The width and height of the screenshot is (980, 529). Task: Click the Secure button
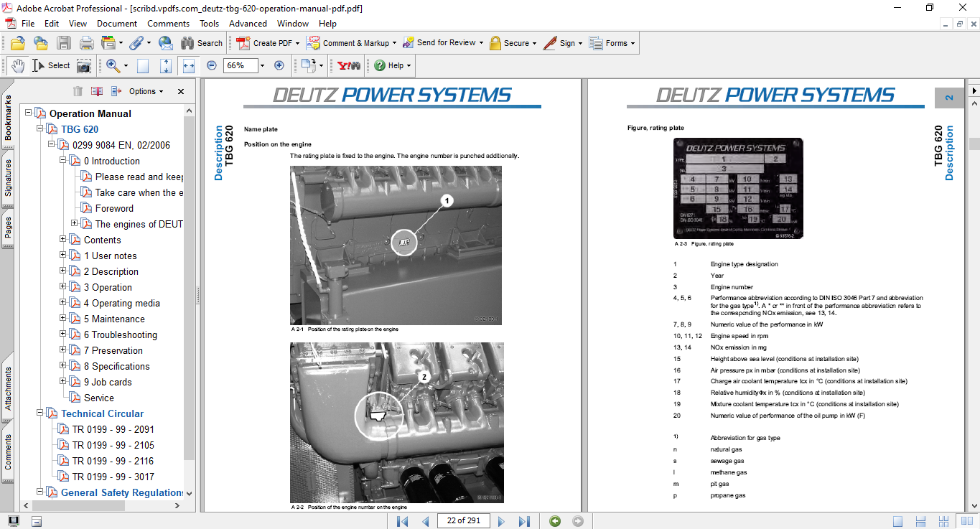click(x=513, y=43)
